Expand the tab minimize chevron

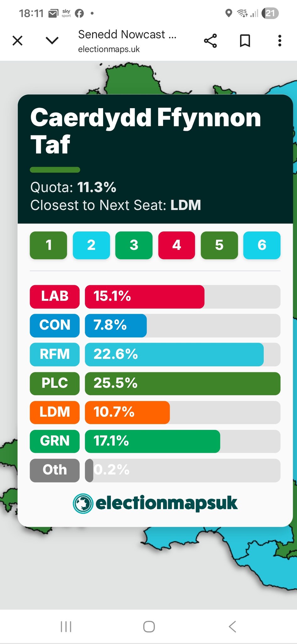(52, 41)
